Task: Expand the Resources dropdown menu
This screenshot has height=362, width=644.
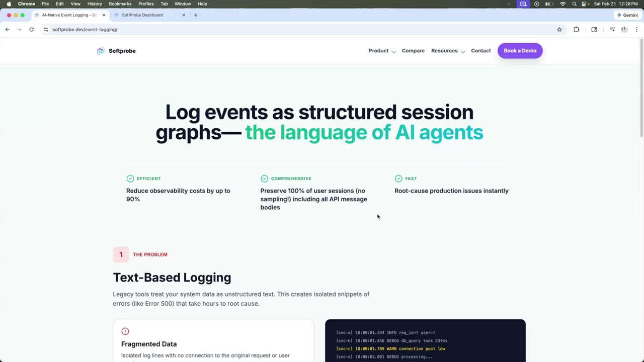Action: pyautogui.click(x=448, y=51)
